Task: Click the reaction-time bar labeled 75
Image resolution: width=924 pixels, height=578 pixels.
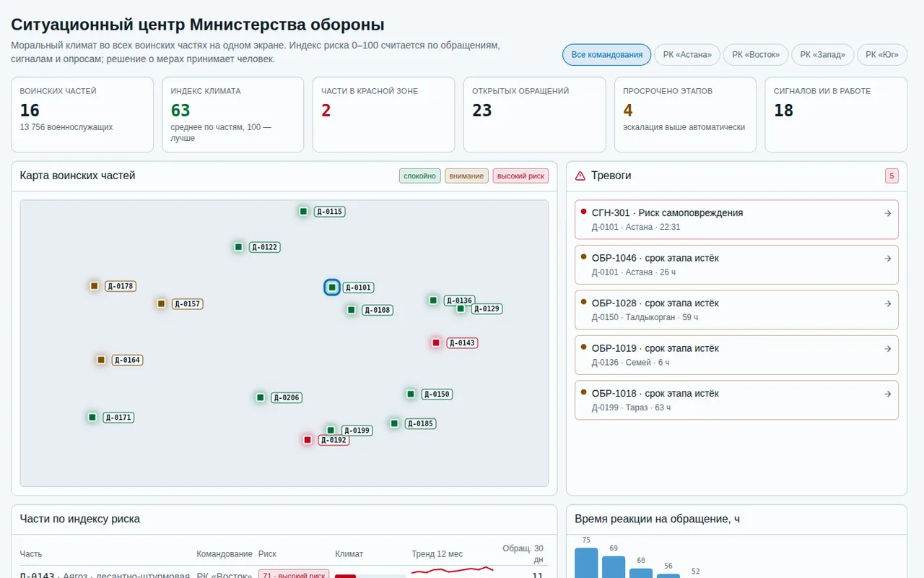Action: click(586, 563)
